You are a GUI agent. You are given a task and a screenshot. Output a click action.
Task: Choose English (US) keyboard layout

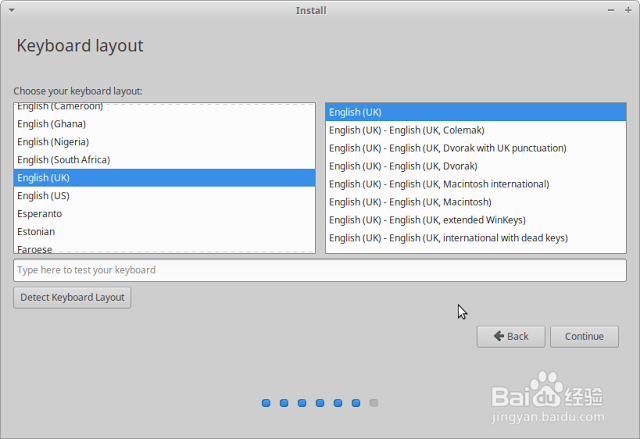(164, 196)
